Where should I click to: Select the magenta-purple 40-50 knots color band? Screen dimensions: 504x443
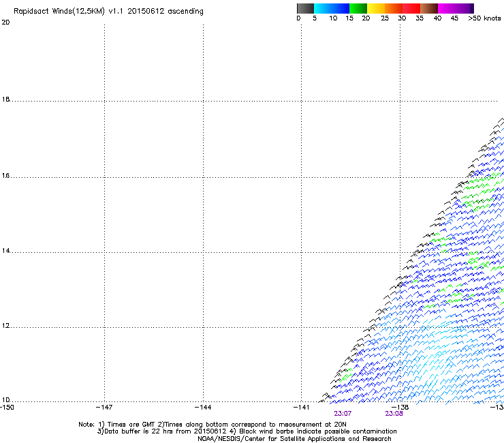click(x=456, y=8)
